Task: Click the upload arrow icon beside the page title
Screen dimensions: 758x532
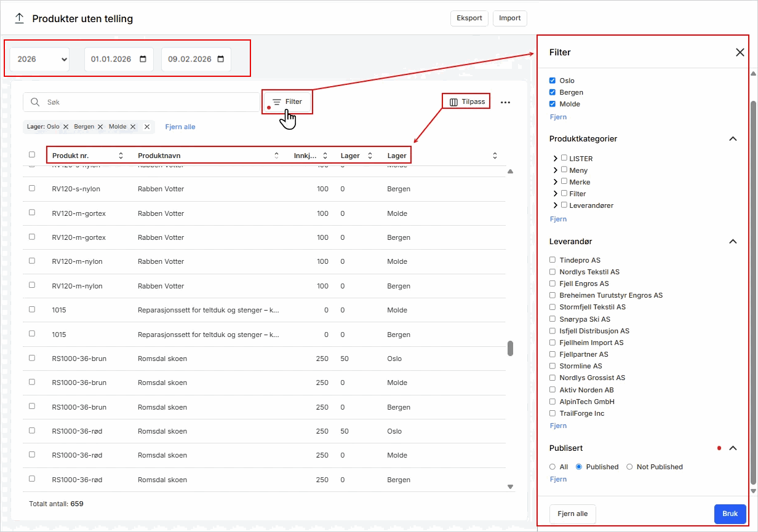Action: (x=19, y=18)
